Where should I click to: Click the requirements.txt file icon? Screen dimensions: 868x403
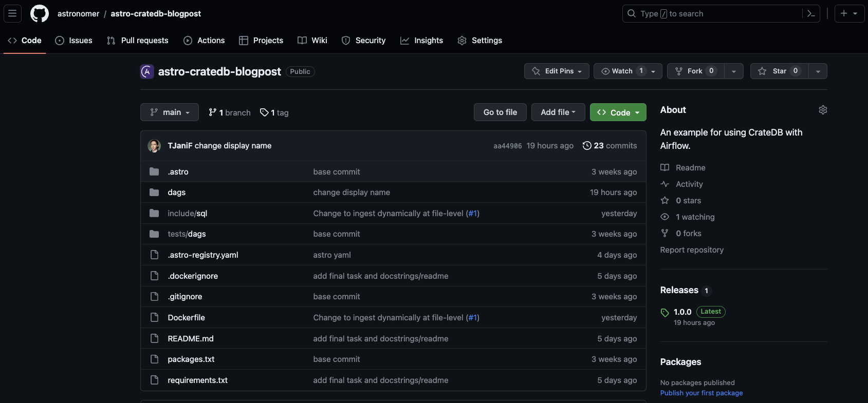click(x=154, y=380)
